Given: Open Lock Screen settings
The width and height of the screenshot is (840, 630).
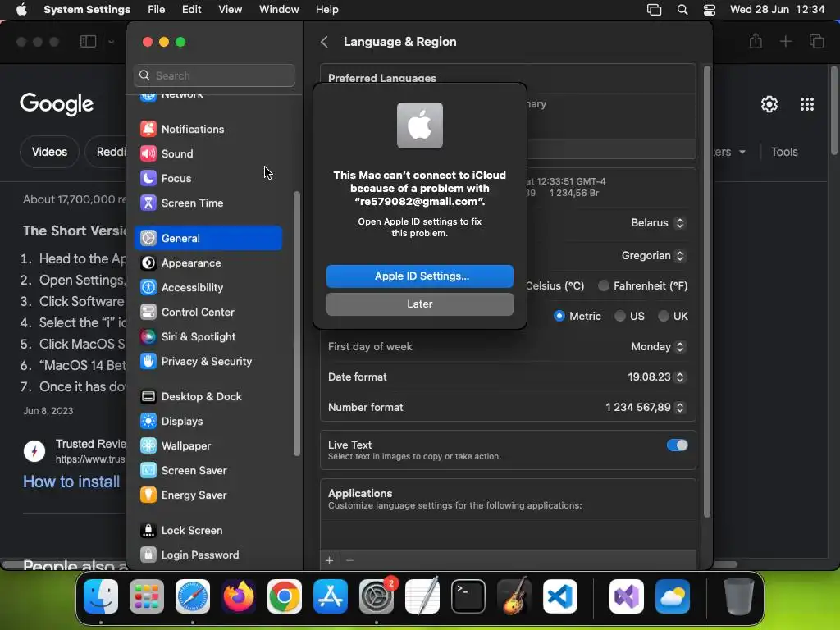Looking at the screenshot, I should (x=208, y=531).
